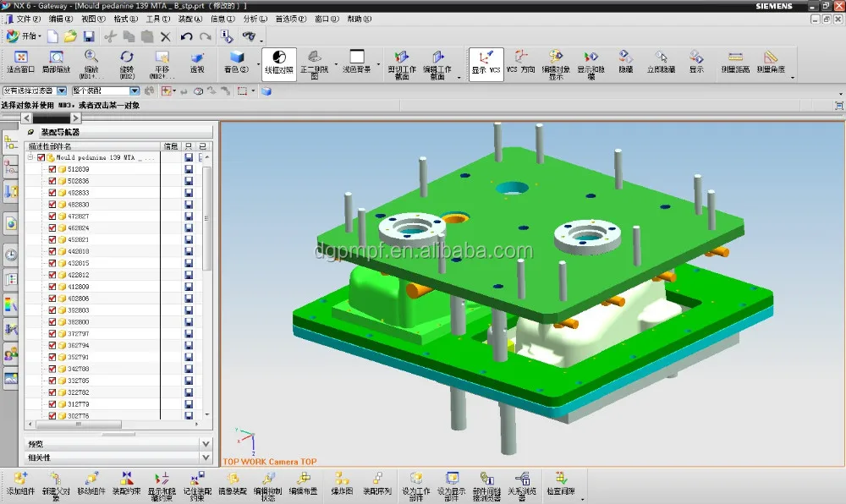846x504 pixels.
Task: Open the 装配 (Assemblies) menu
Action: pos(185,18)
